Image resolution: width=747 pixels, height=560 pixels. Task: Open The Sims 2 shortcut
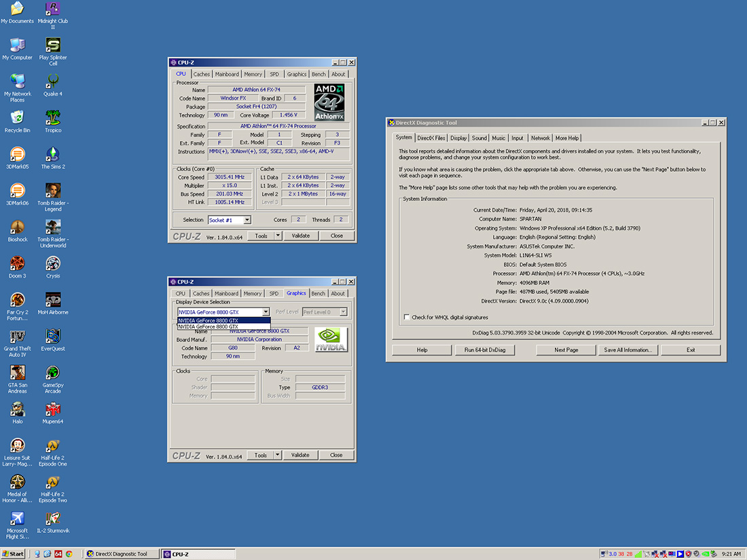(x=53, y=157)
